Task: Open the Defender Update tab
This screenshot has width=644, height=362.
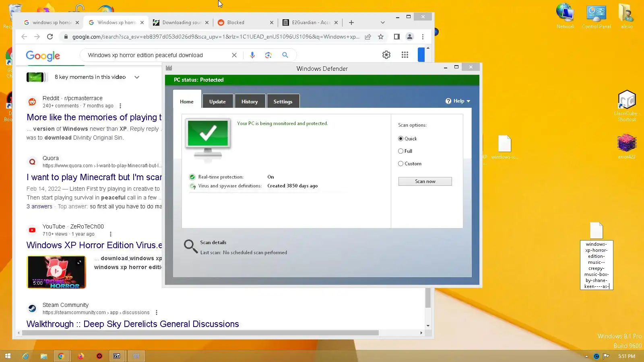Action: click(217, 101)
